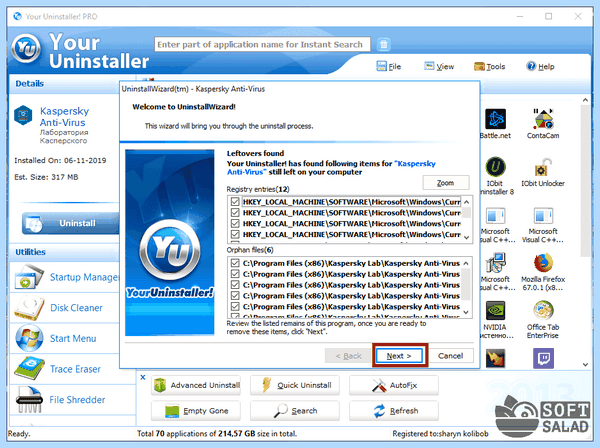
Task: Click the orphan files list scrollbar thumb
Action: (466, 284)
